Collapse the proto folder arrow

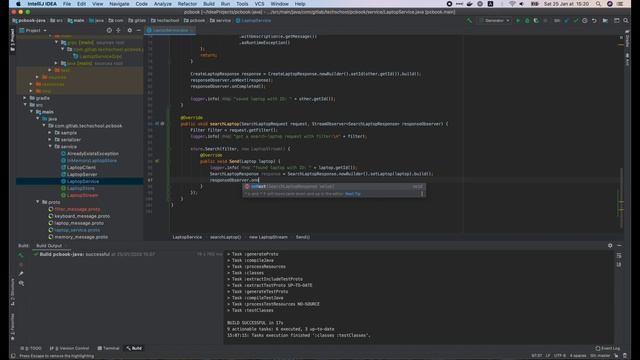[x=38, y=202]
